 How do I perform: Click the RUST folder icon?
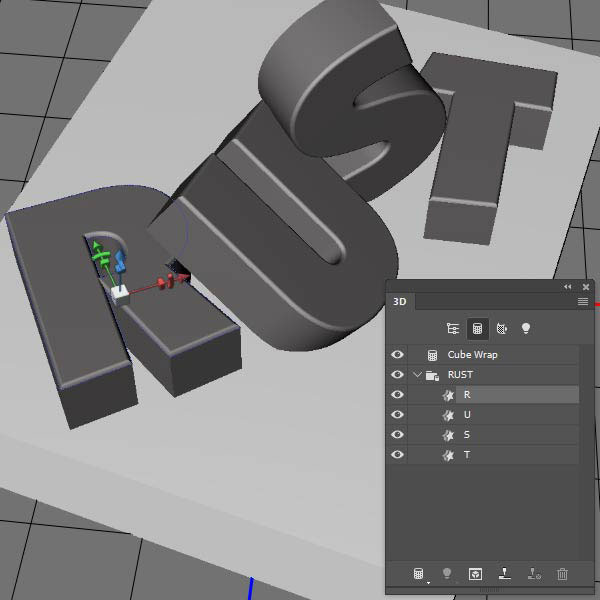pos(432,376)
